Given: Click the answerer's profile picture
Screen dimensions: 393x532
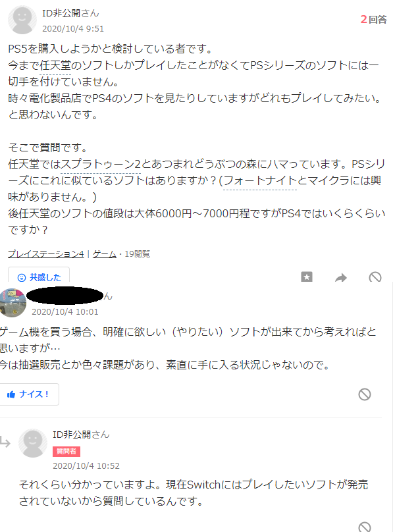Looking at the screenshot, I should 13,303.
